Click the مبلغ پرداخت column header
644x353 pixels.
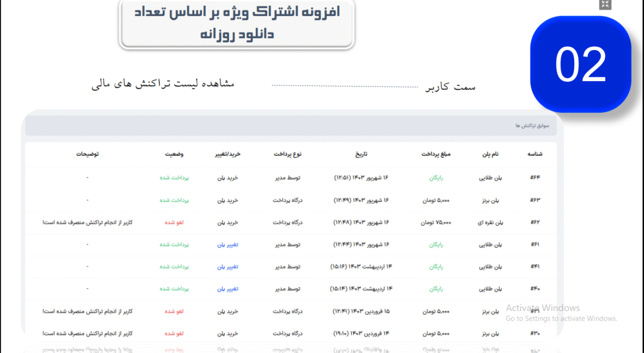(436, 154)
